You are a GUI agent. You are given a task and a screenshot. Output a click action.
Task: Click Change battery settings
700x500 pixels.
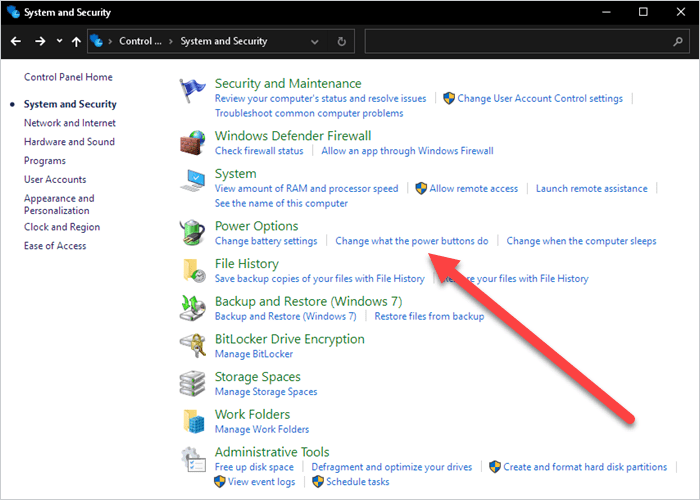[266, 241]
